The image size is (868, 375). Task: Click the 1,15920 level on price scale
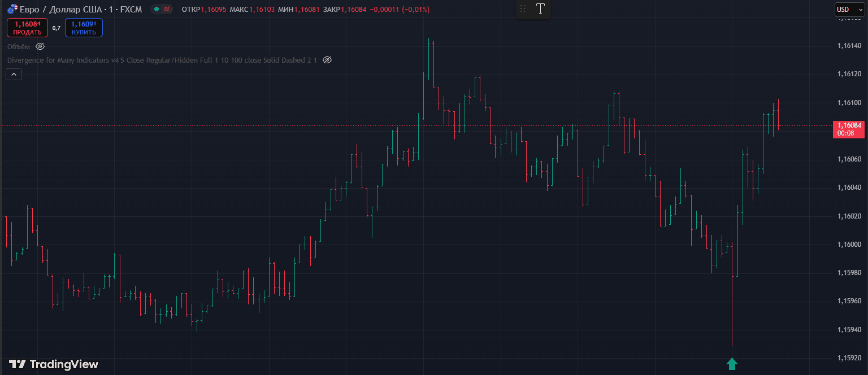click(x=849, y=358)
